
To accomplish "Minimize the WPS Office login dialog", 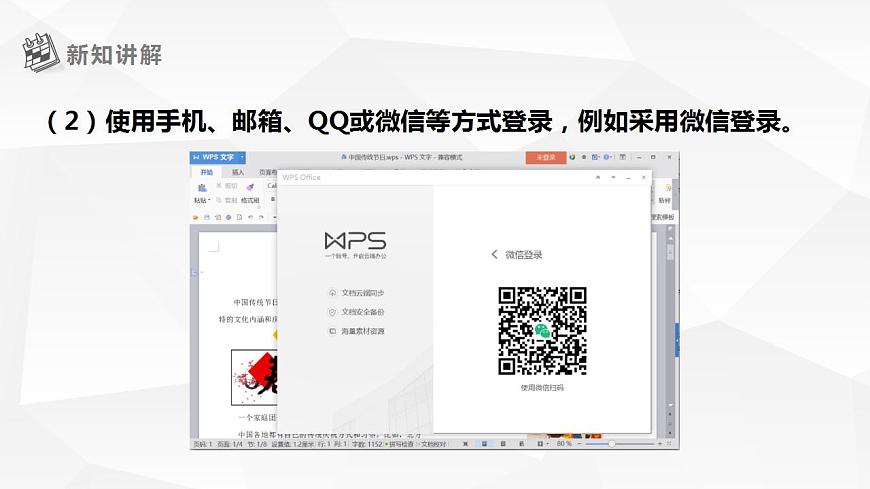I will tap(628, 177).
